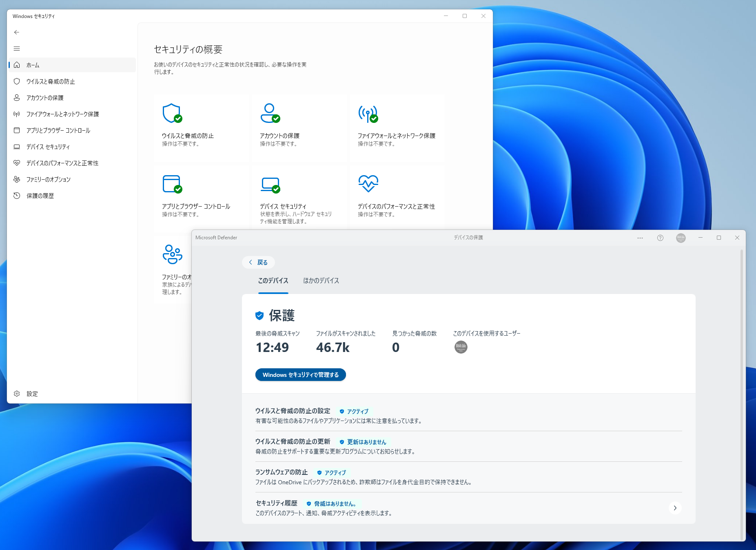
Task: Go back using the 戻る button
Action: (258, 262)
